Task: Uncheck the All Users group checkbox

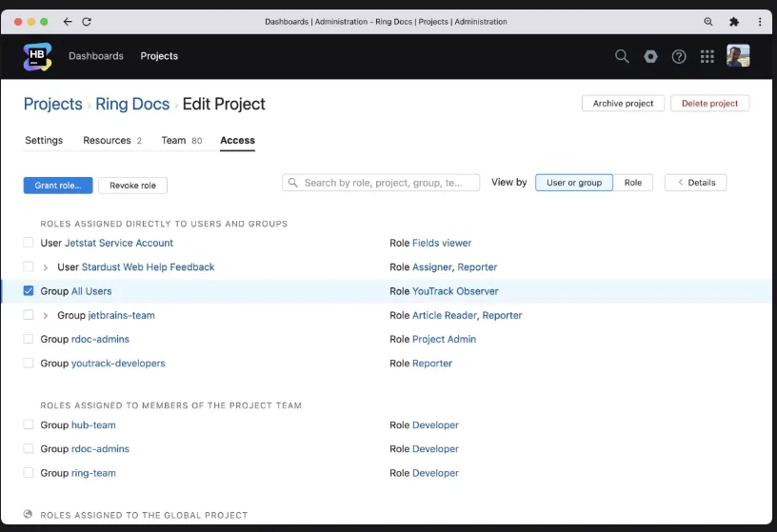Action: tap(29, 291)
